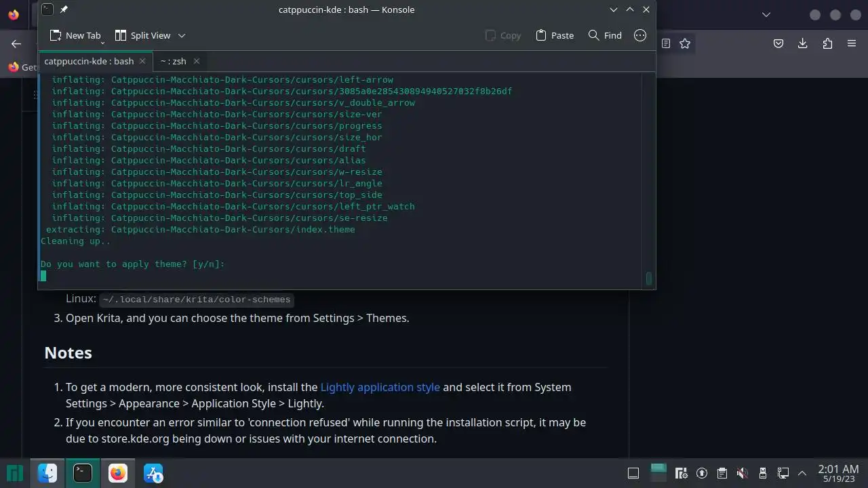Click 'Do you want to apply theme?' prompt line
Viewport: 868px width, 488px height.
[133, 264]
